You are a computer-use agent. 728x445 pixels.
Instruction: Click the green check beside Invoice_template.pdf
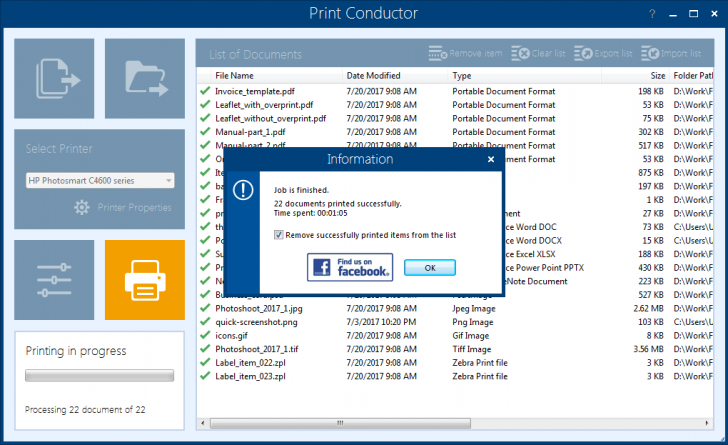[205, 91]
